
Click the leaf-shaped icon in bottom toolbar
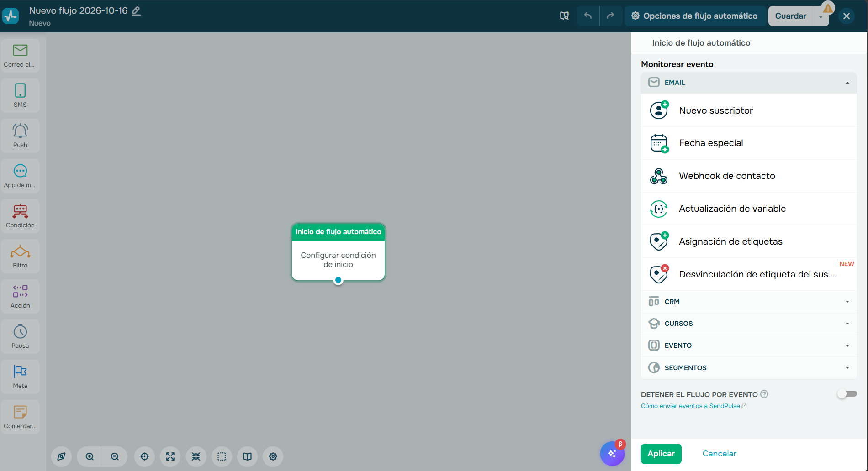coord(61,456)
